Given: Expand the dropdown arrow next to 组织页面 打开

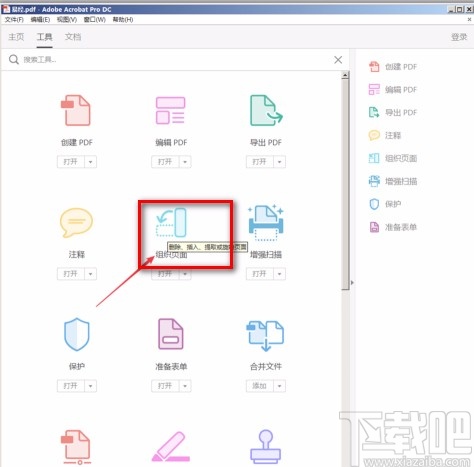Looking at the screenshot, I should coord(185,274).
